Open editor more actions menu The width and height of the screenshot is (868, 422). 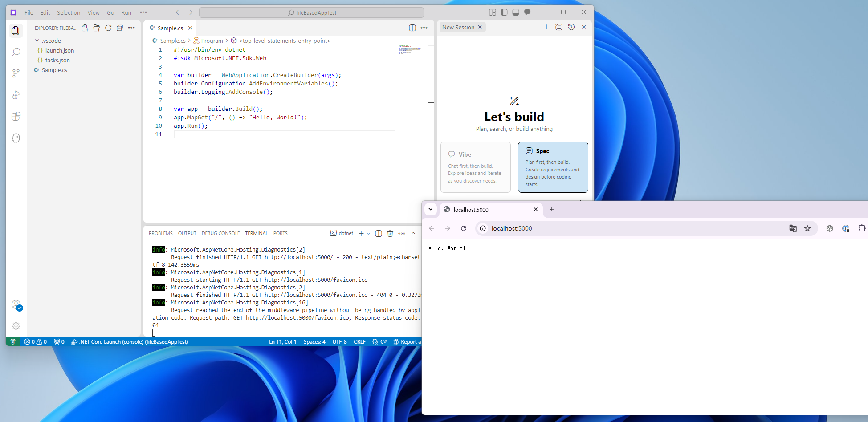(424, 28)
